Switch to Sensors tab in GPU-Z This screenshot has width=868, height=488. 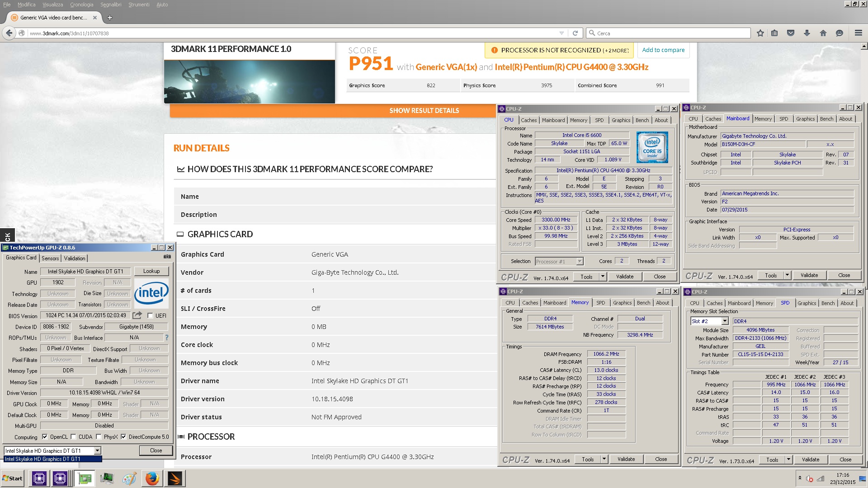coord(50,258)
